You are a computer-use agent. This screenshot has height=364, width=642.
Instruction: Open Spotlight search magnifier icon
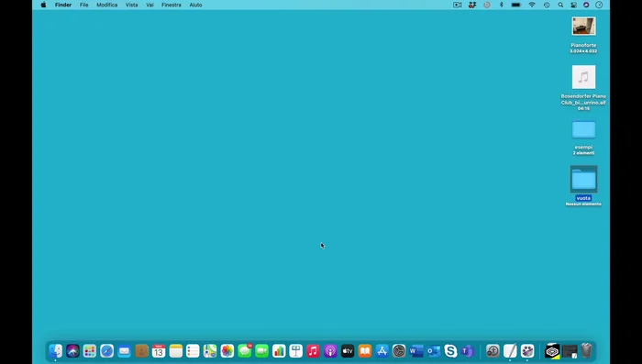coord(560,5)
